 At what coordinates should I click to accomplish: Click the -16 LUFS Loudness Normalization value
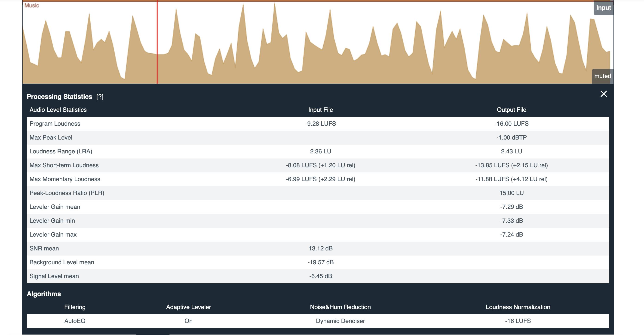(x=518, y=321)
